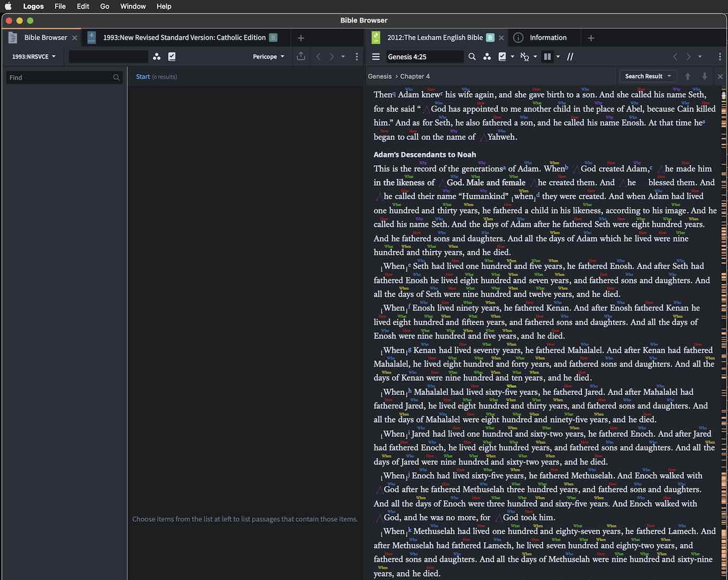728x580 pixels.
Task: Click the inline search magnifier icon
Action: coord(472,57)
